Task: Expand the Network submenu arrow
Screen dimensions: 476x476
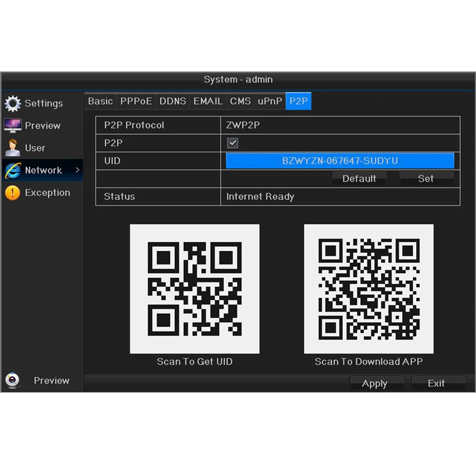Action: 78,170
